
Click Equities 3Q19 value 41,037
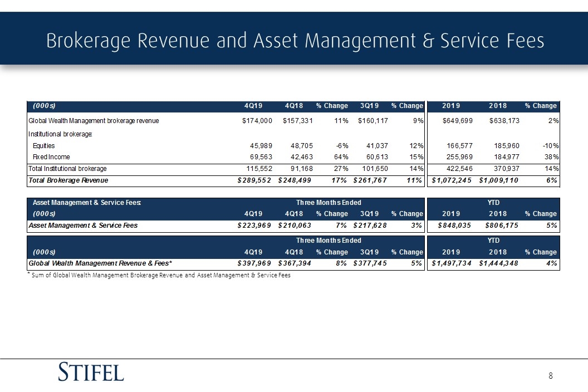pos(377,145)
